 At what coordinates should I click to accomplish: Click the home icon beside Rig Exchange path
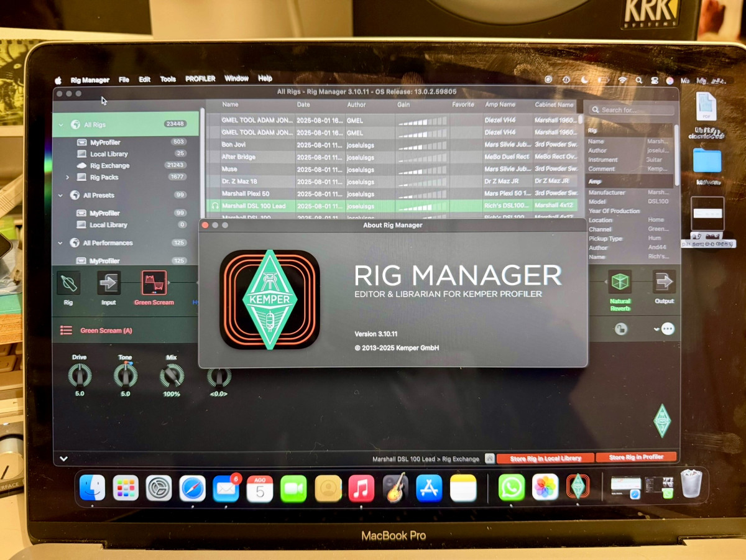pyautogui.click(x=490, y=459)
